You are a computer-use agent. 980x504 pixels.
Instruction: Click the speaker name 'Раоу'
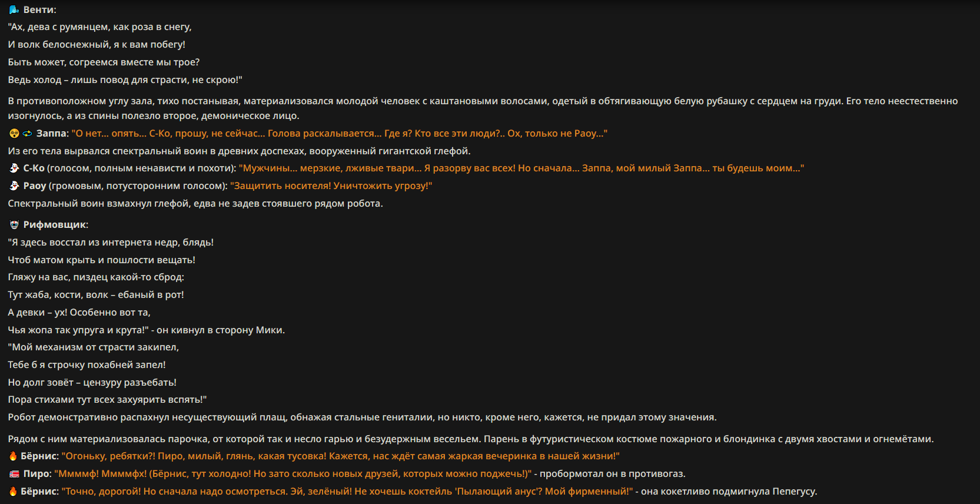[35, 186]
